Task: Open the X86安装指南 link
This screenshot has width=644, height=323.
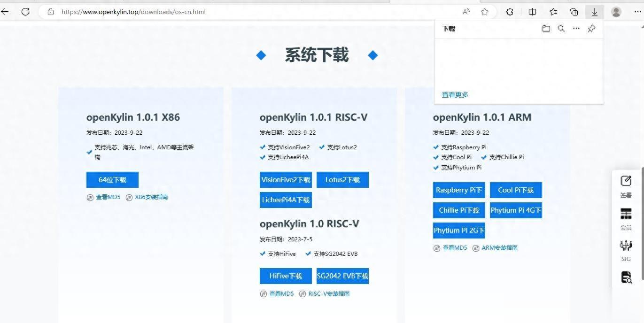Action: pos(151,197)
